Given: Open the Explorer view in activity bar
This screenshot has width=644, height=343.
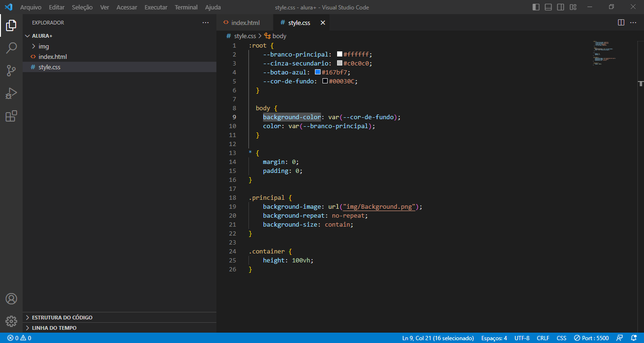Looking at the screenshot, I should pos(11,25).
